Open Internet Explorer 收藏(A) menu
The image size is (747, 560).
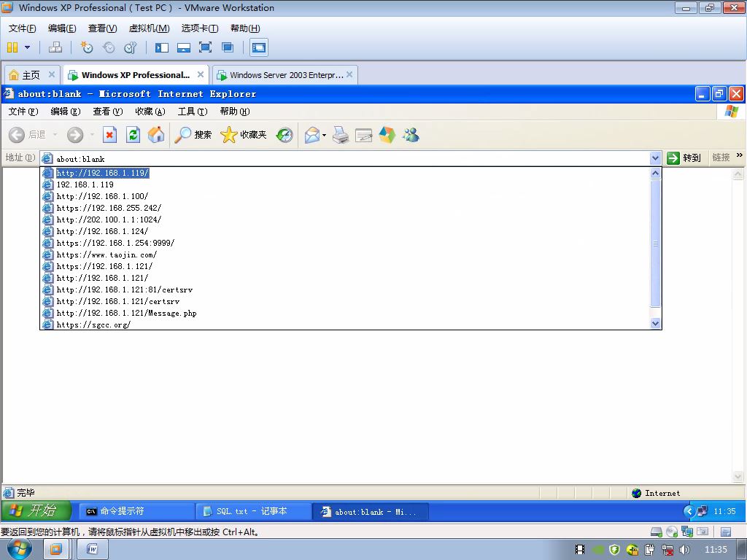(150, 112)
